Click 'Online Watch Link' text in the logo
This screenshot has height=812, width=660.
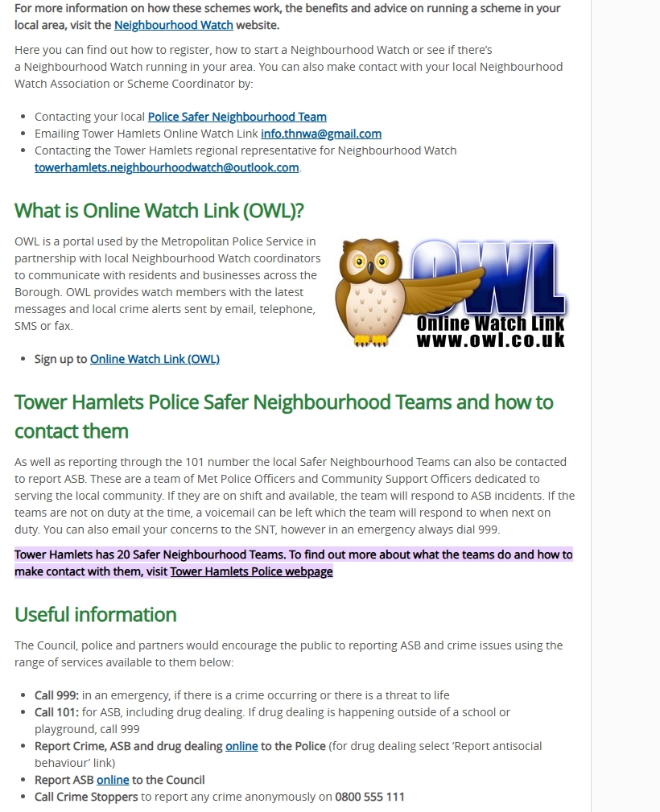pos(490,324)
